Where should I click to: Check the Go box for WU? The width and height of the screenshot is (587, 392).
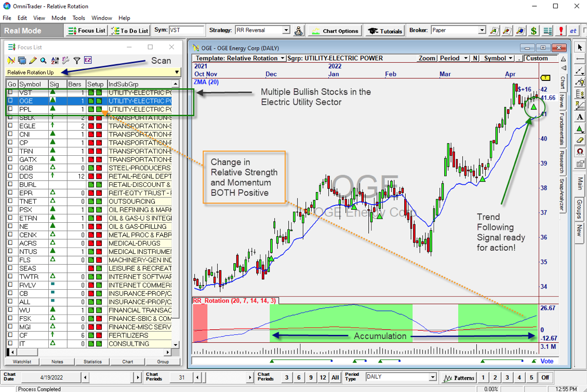click(x=10, y=310)
